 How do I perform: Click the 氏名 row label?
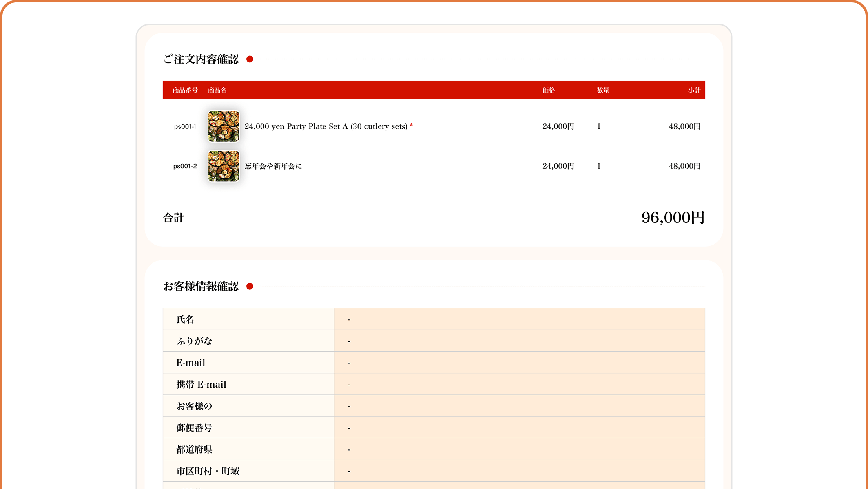click(x=185, y=319)
